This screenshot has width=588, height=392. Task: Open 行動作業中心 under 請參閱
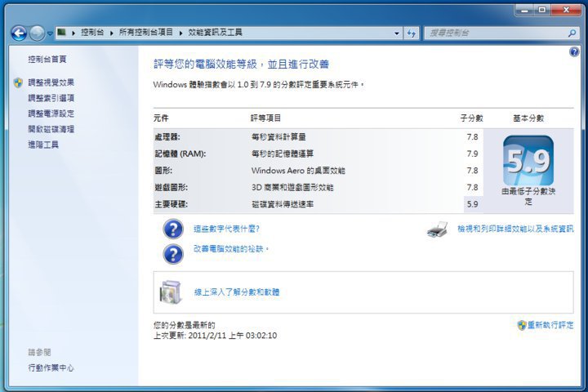(51, 368)
